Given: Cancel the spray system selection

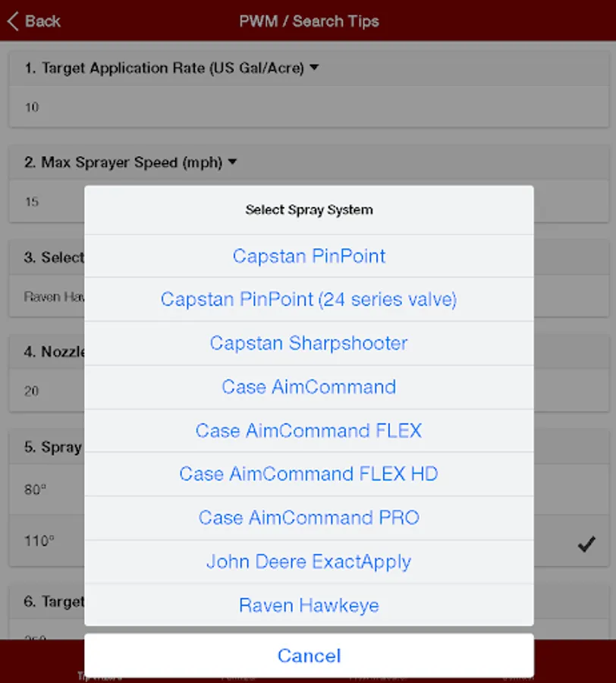Looking at the screenshot, I should (309, 656).
